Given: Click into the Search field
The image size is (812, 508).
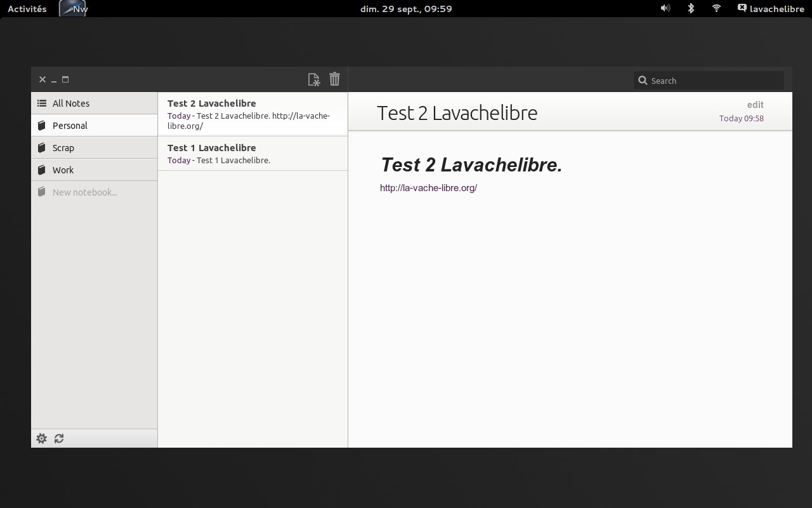Looking at the screenshot, I should pos(714,81).
